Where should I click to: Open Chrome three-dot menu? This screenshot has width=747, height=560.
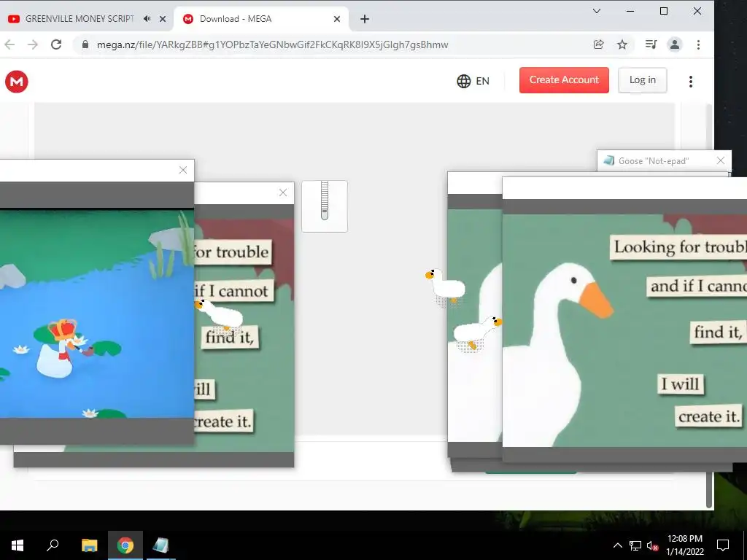[698, 44]
